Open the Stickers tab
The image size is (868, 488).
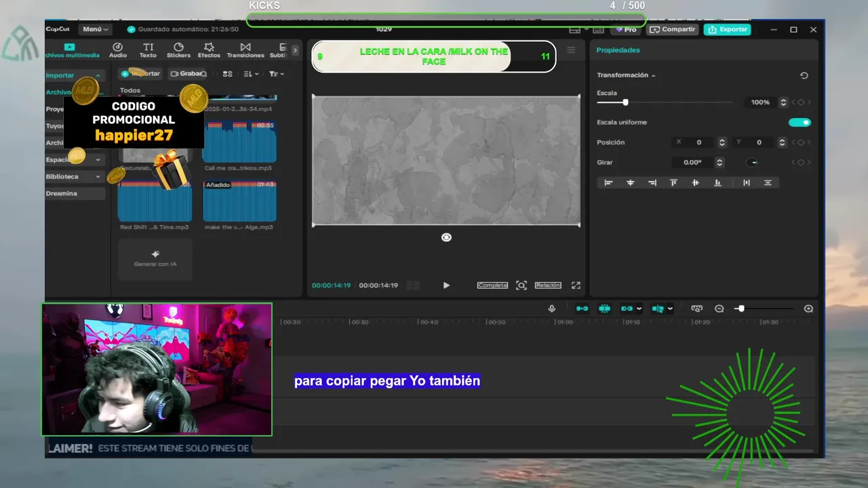click(x=178, y=50)
